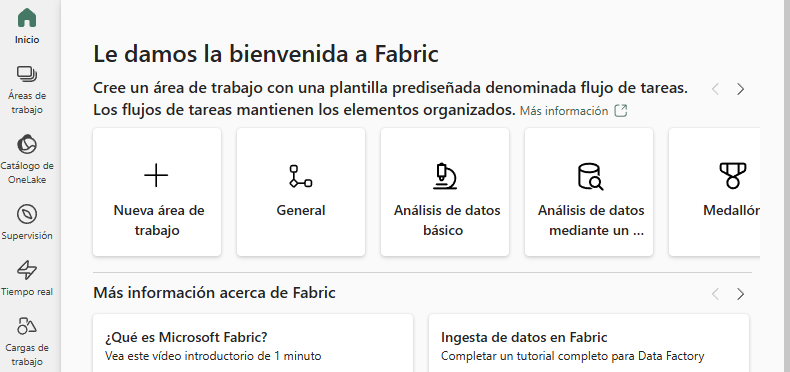The width and height of the screenshot is (790, 372).
Task: Click the General task flow icon
Action: [x=300, y=176]
